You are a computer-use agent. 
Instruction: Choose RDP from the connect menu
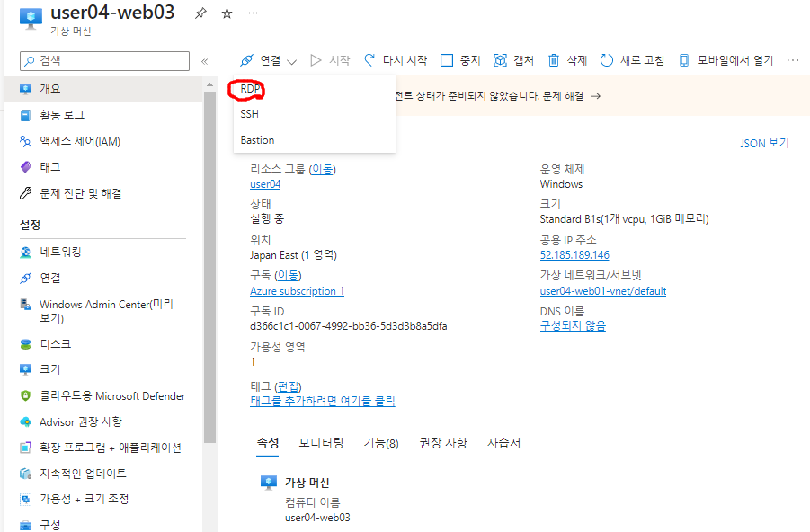[x=250, y=89]
